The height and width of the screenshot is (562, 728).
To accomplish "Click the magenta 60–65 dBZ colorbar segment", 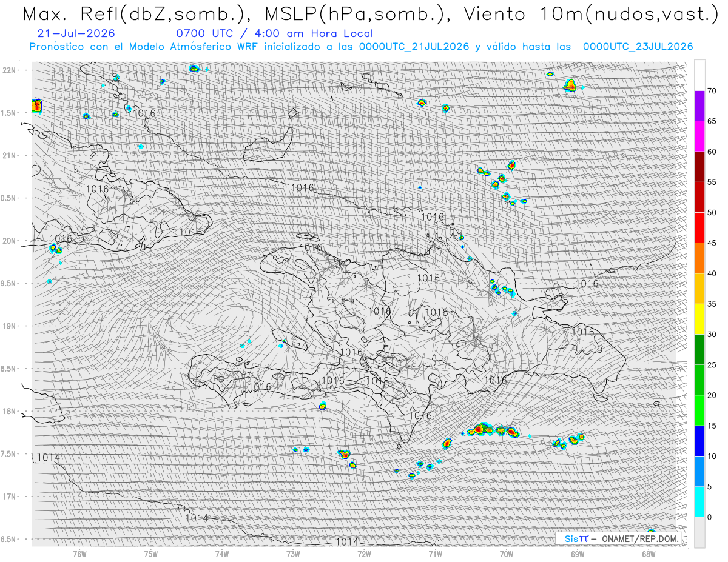I will pos(699,136).
